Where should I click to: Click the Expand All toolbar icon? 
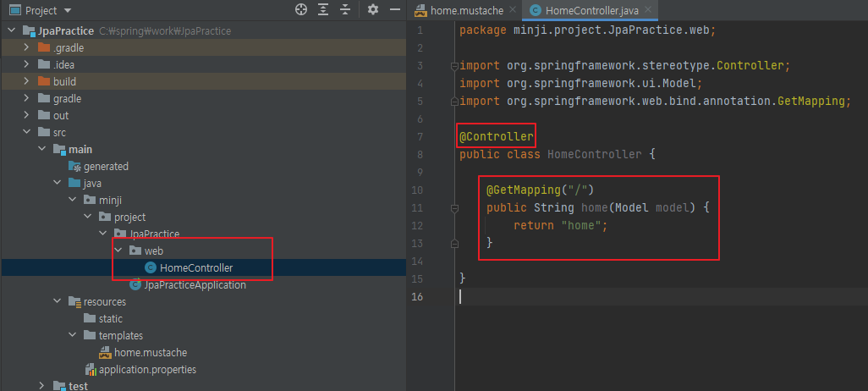(323, 9)
